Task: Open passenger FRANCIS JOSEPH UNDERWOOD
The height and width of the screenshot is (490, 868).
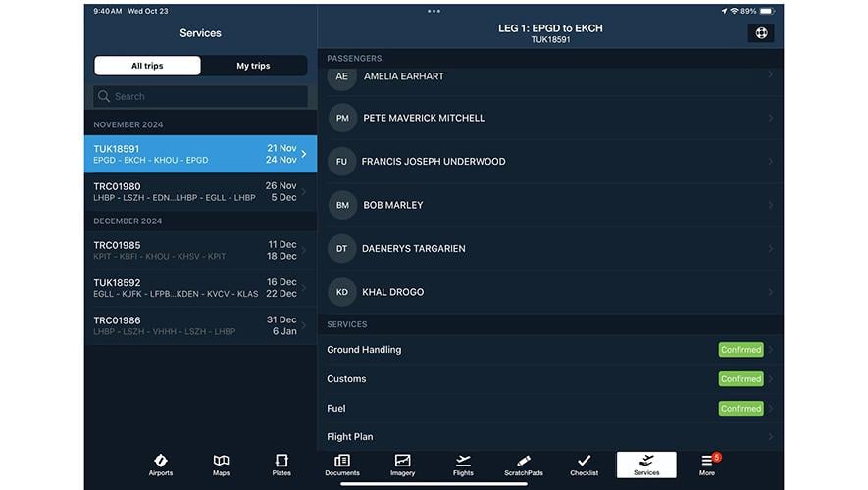Action: 551,162
